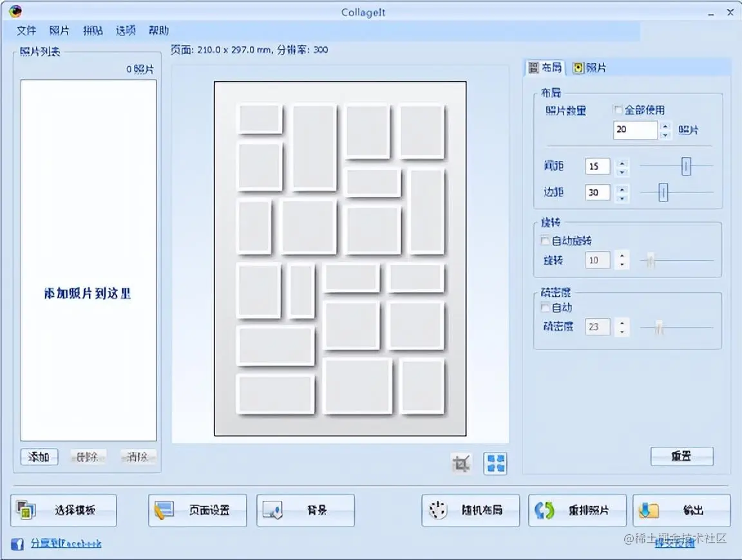Screen dimensions: 742x560
Task: Enable the 自动 sparsity checkbox
Action: [x=545, y=308]
